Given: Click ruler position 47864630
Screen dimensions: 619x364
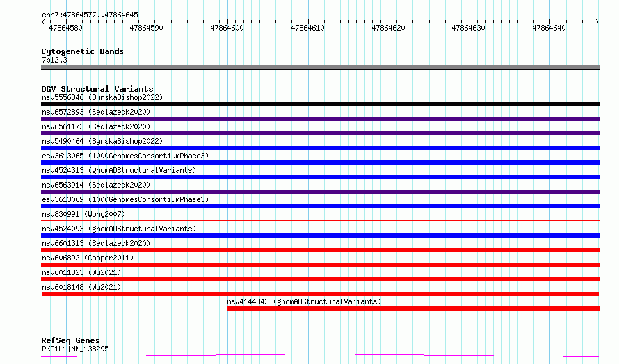Looking at the screenshot, I should (x=468, y=28).
